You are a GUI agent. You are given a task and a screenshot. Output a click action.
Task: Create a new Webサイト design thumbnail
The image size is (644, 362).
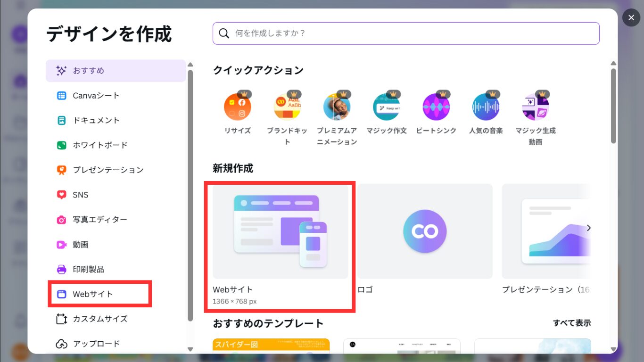pos(281,231)
